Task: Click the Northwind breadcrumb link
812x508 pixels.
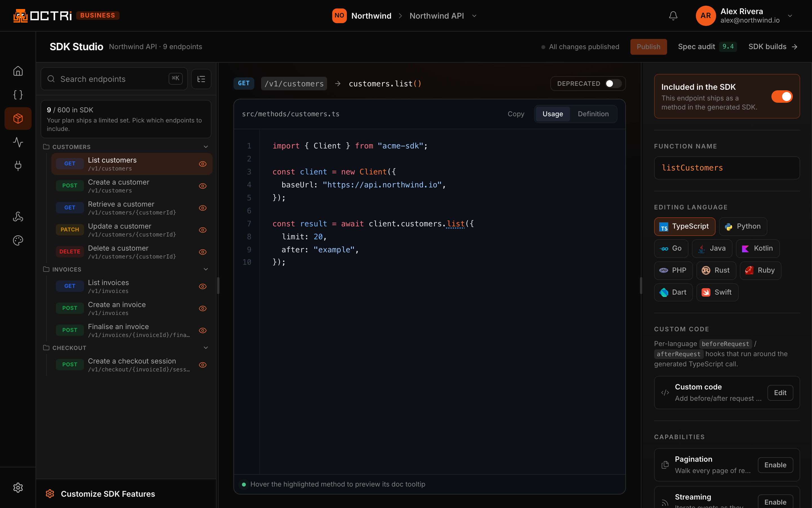Action: point(371,16)
